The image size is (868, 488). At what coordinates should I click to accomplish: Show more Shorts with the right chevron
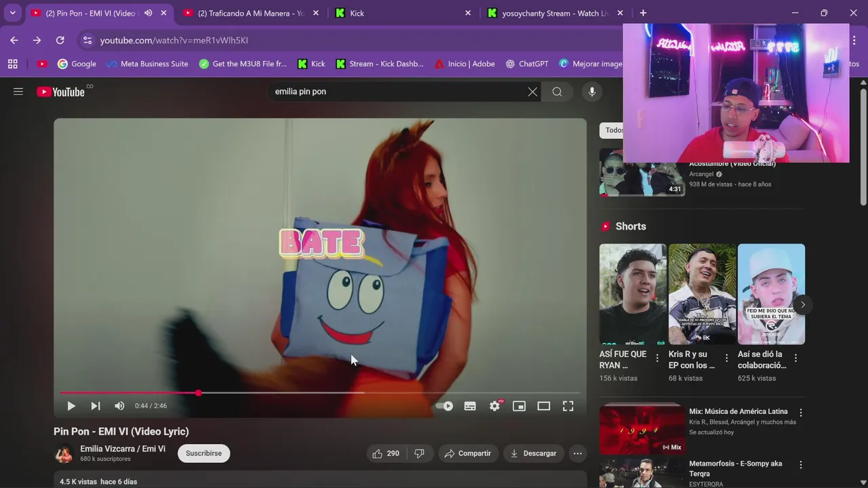[x=802, y=304]
